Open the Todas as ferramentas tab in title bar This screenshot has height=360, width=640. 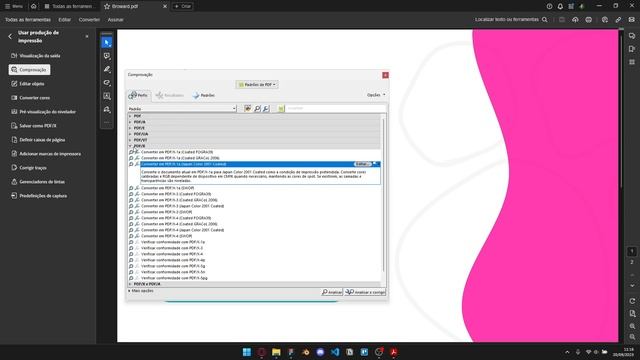coord(69,6)
